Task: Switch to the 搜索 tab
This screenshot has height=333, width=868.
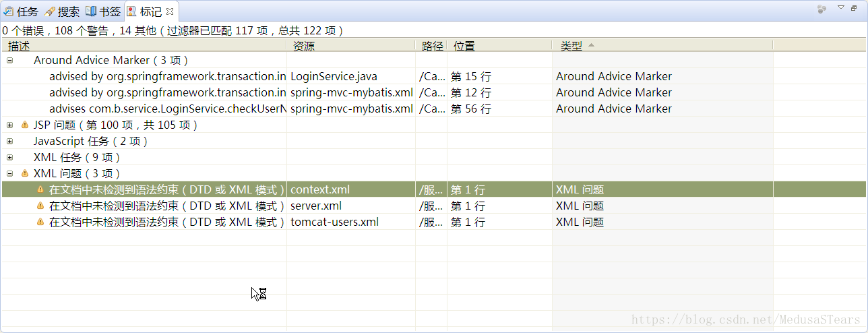Action: 61,11
